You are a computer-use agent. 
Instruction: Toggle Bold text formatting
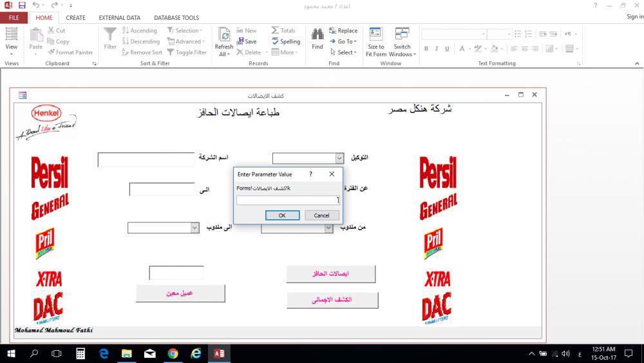426,48
